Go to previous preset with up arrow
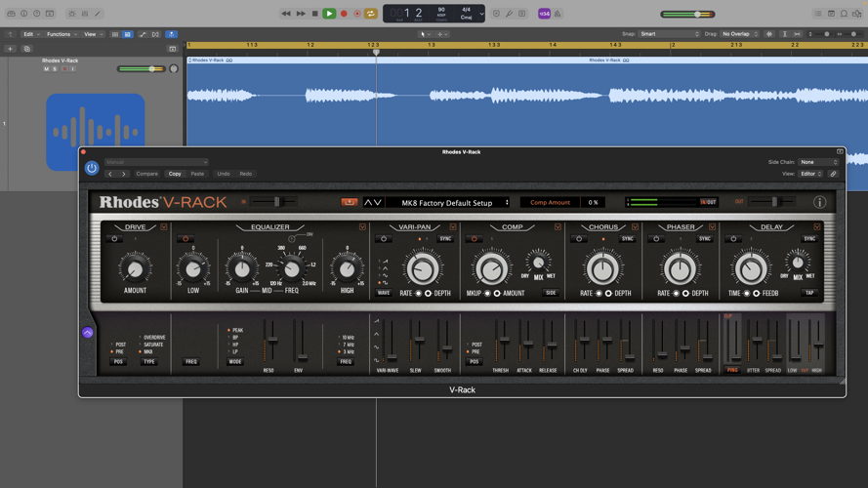868x488 pixels. click(368, 202)
